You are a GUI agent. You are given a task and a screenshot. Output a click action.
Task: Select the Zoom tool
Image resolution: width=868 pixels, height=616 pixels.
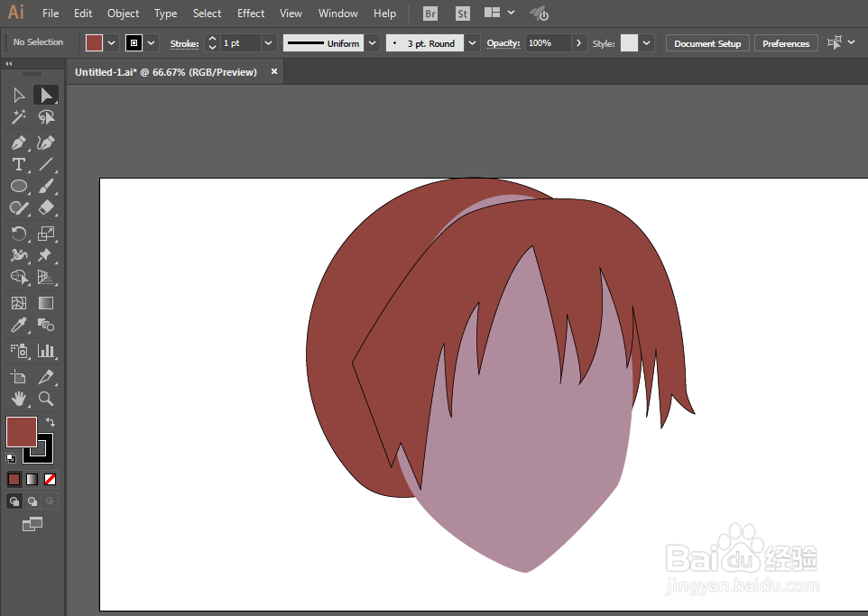[46, 399]
